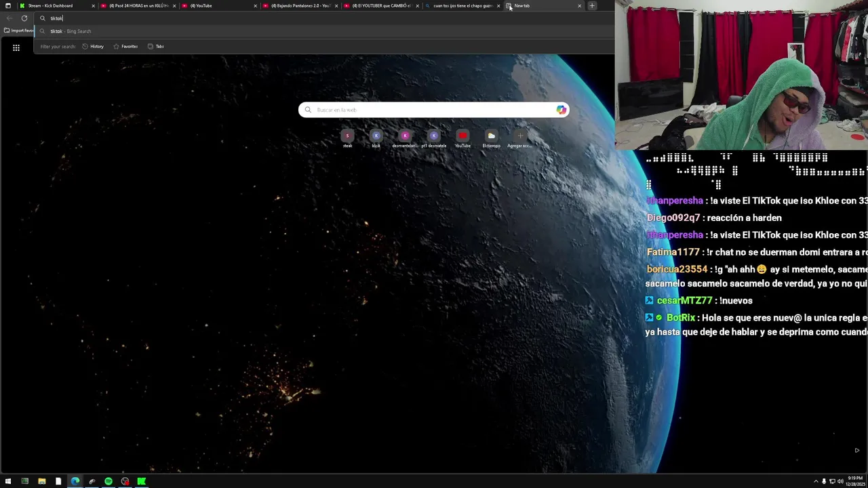The width and height of the screenshot is (868, 488).
Task: Reload the page with the refresh icon
Action: (x=24, y=18)
